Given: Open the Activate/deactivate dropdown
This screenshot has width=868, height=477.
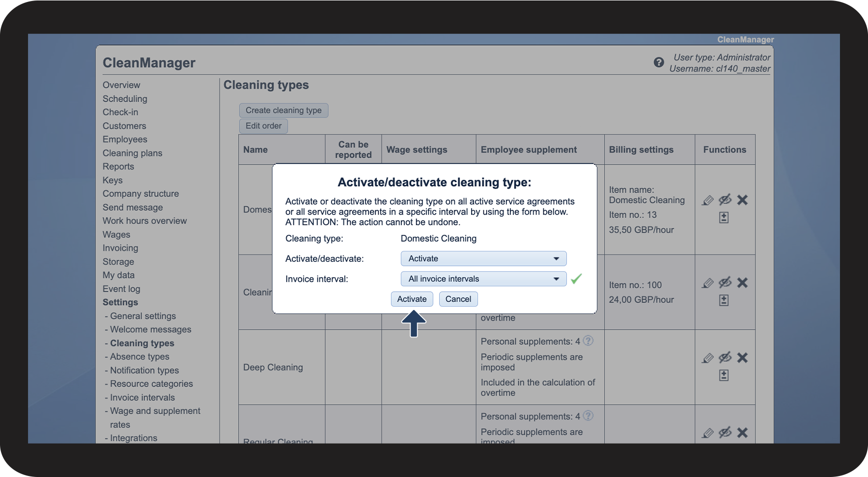Looking at the screenshot, I should [x=483, y=258].
